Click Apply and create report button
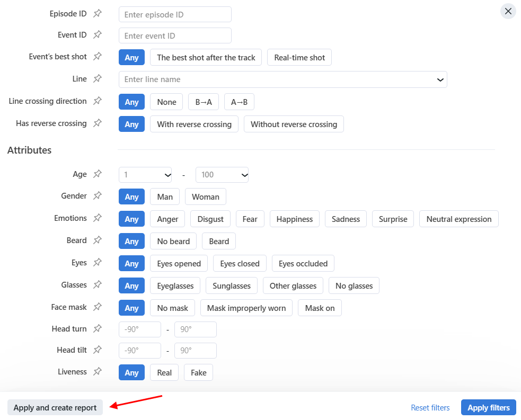The height and width of the screenshot is (420, 521). 55,408
